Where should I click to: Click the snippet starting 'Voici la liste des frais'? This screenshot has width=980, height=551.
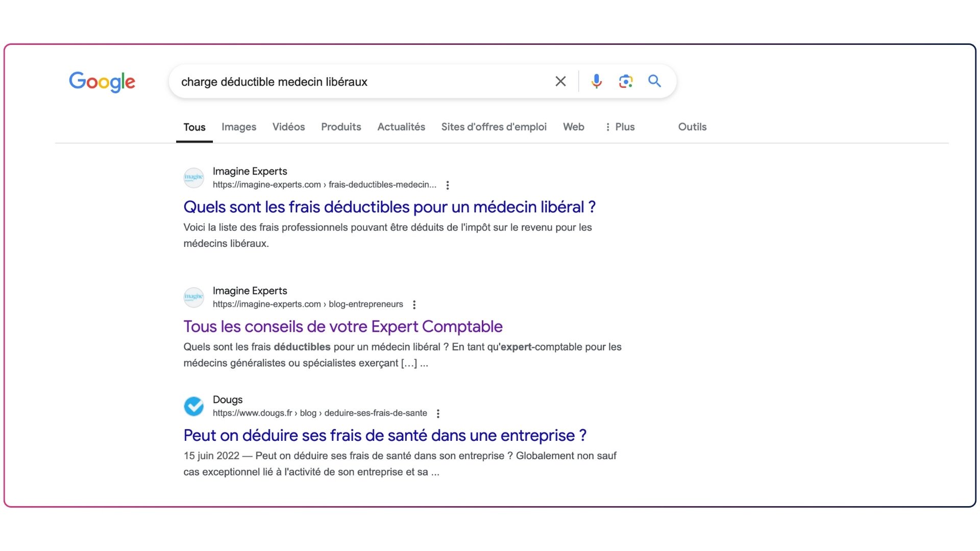click(388, 236)
